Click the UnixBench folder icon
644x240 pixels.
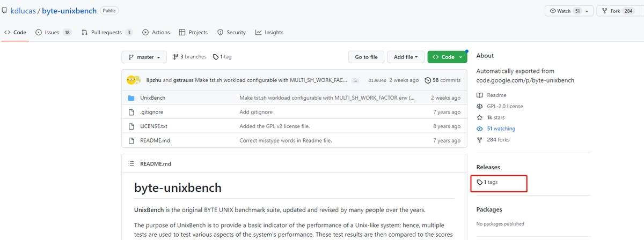(131, 98)
